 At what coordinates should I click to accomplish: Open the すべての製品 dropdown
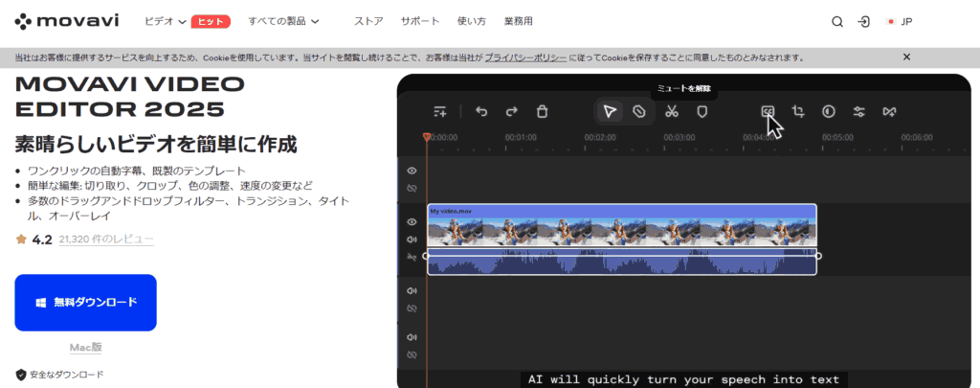(283, 21)
